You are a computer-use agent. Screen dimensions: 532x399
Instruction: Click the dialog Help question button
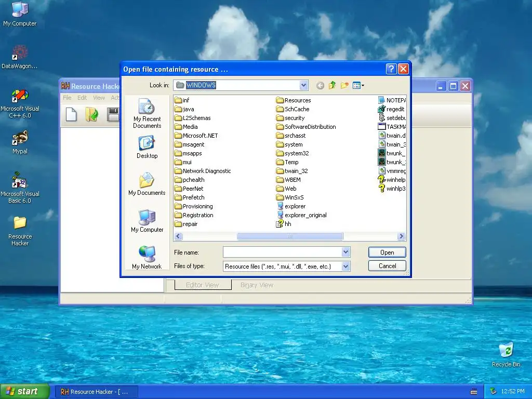pos(391,69)
